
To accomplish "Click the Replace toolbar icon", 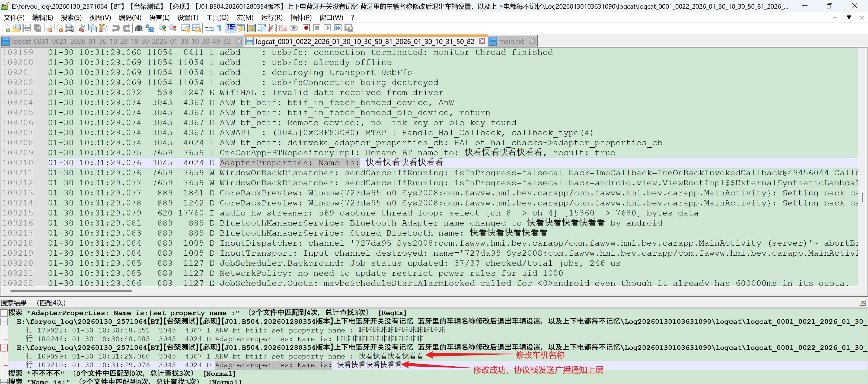I will tap(150, 28).
